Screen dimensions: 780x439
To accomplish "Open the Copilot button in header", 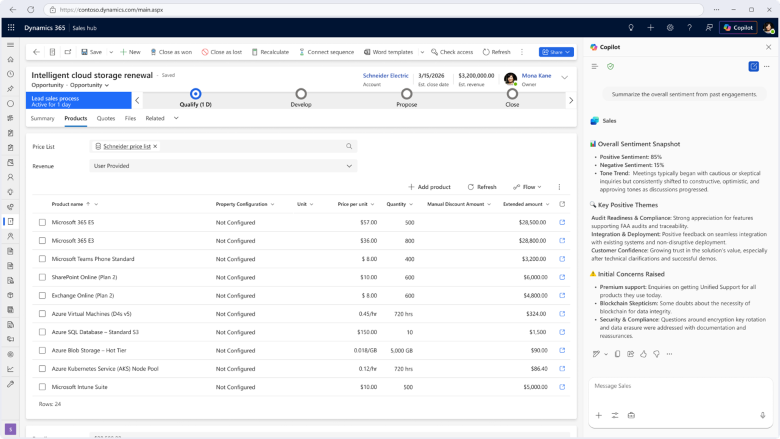I will pyautogui.click(x=738, y=28).
